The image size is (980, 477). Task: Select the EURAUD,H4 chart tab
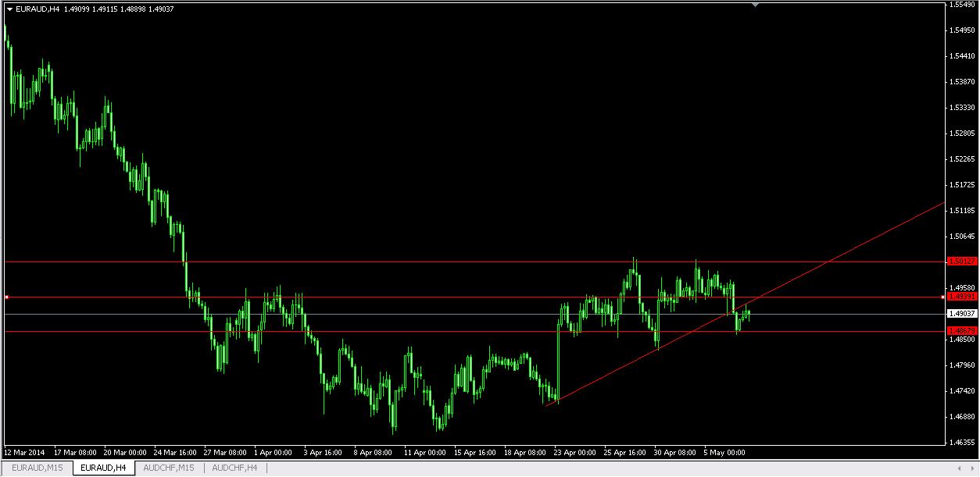[x=103, y=468]
